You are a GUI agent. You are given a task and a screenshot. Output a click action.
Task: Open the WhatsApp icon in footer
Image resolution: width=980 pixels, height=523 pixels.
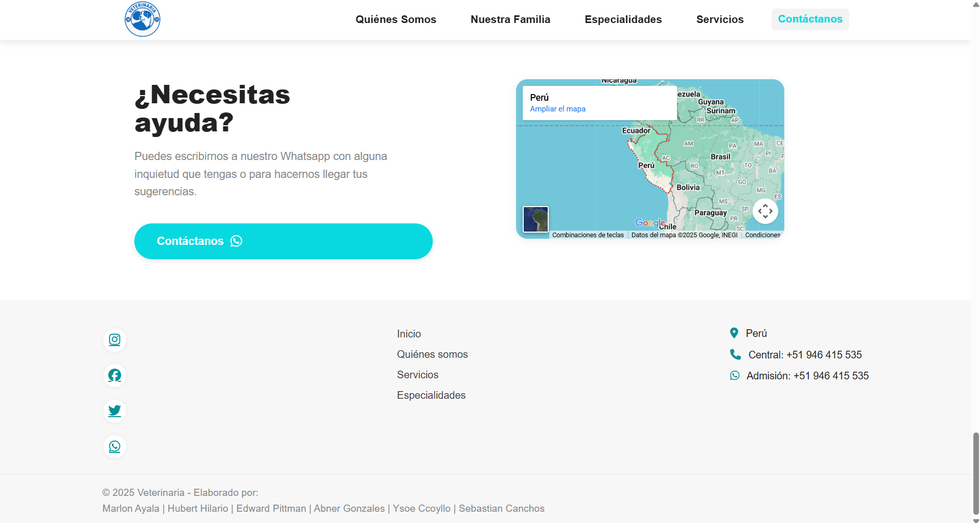(x=114, y=447)
